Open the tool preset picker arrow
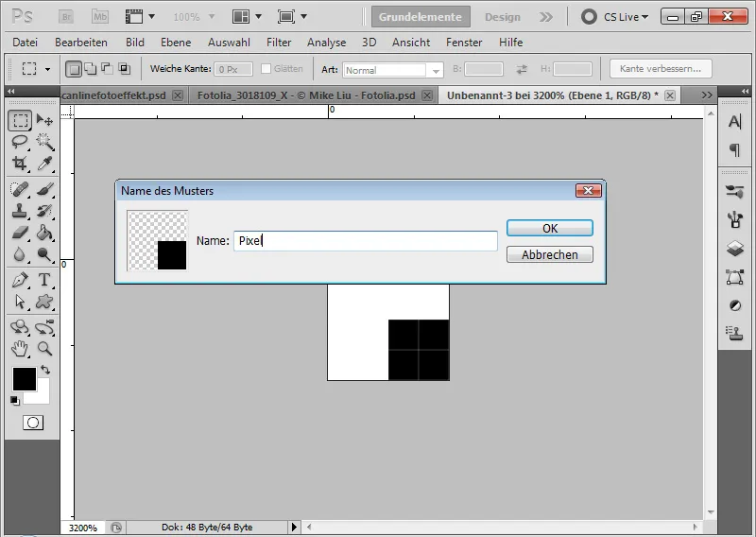Viewport: 756px width, 537px height. (x=48, y=69)
